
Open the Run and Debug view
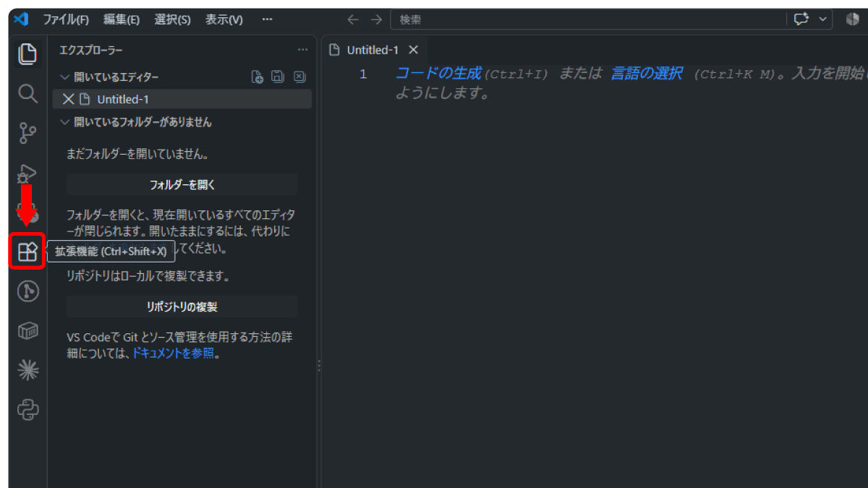[x=27, y=174]
